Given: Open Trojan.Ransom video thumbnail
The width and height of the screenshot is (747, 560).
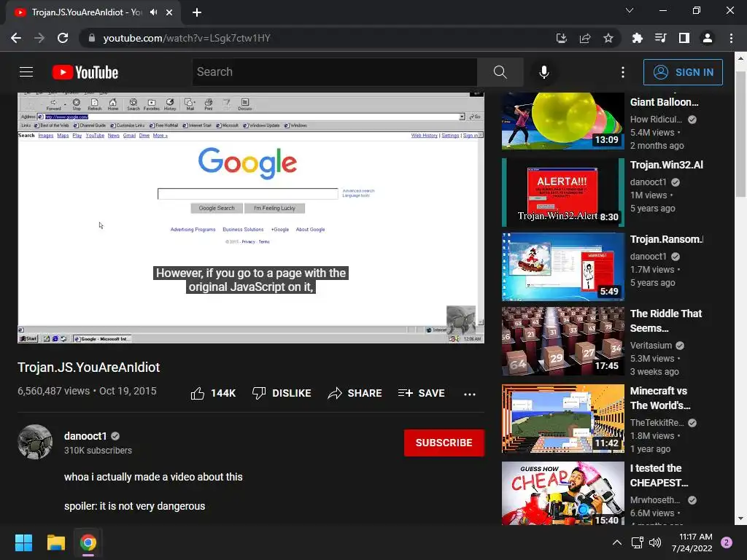Looking at the screenshot, I should (562, 267).
